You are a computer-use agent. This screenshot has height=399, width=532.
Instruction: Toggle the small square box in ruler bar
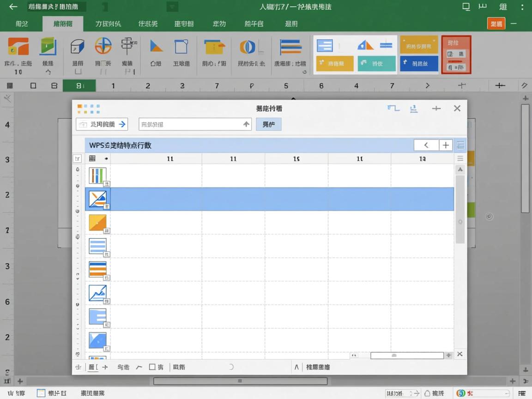33,85
